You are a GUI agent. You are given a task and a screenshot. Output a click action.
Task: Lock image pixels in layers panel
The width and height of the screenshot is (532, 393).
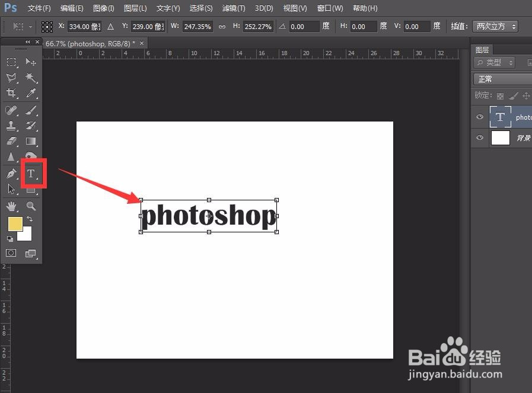(514, 96)
